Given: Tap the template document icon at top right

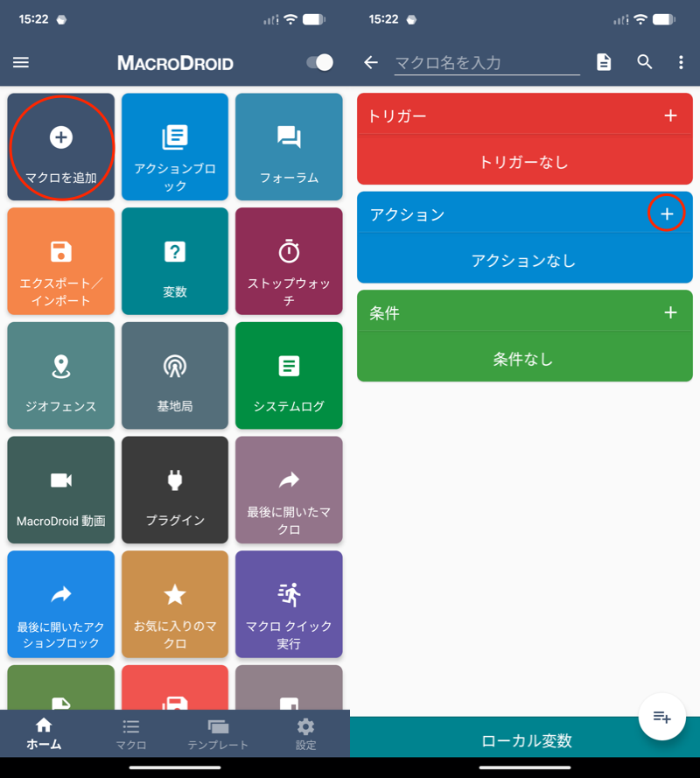Looking at the screenshot, I should (x=604, y=62).
